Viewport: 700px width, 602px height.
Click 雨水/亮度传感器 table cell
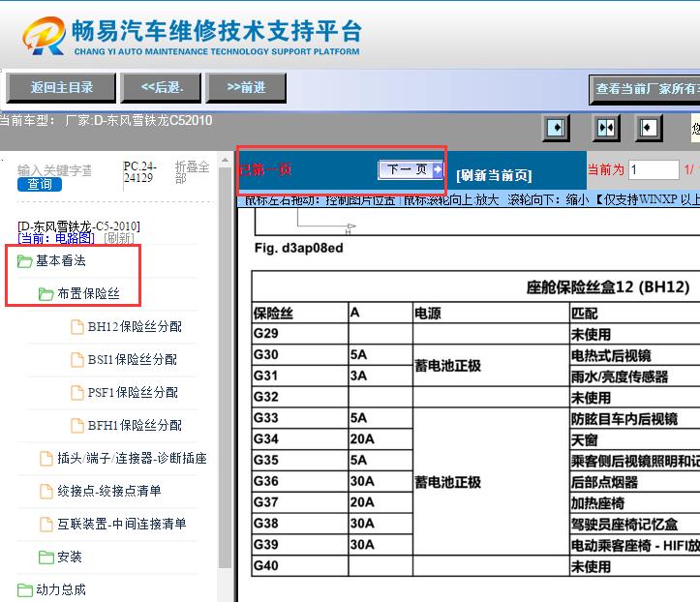coord(635,376)
